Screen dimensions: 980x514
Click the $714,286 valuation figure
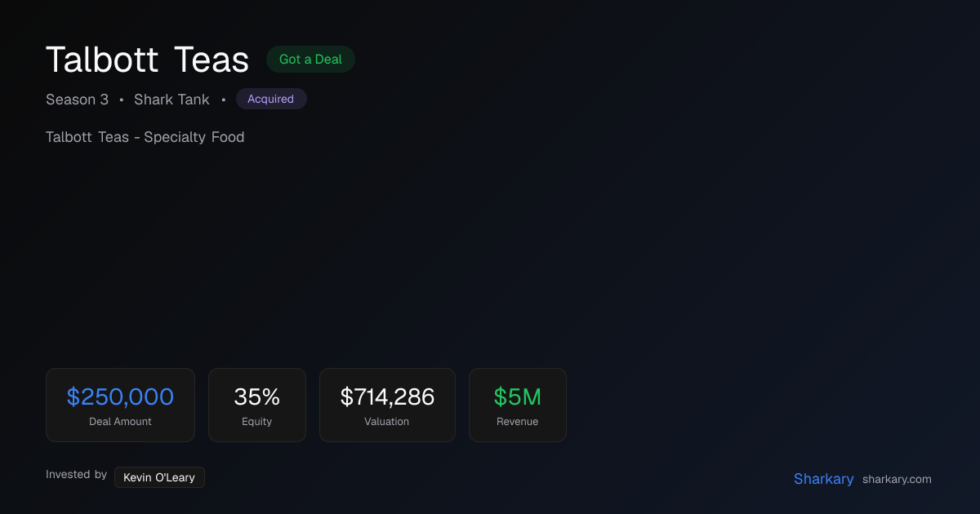click(x=387, y=397)
